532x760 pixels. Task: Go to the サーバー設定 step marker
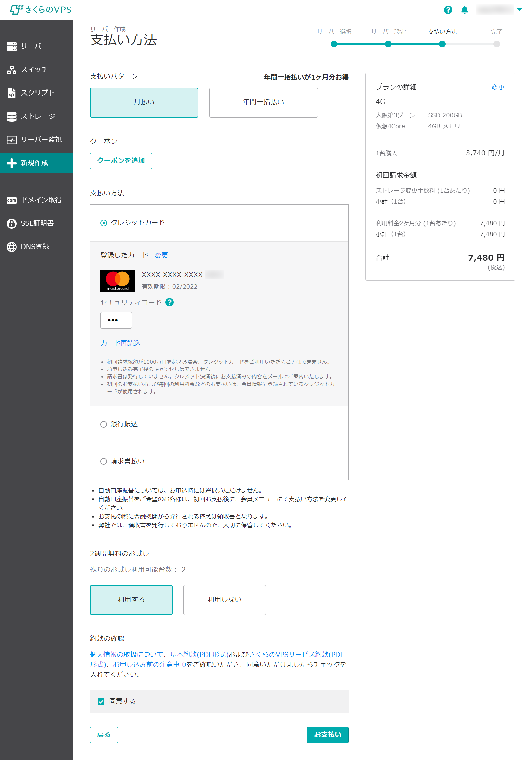point(388,44)
